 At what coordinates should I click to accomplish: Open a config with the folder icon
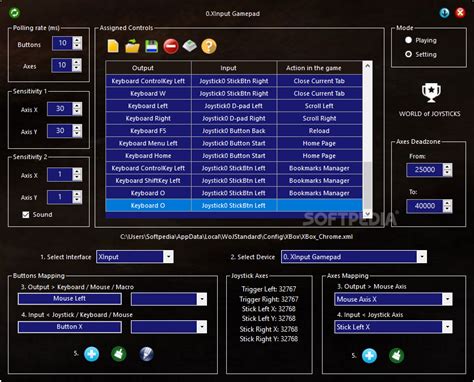click(x=132, y=46)
